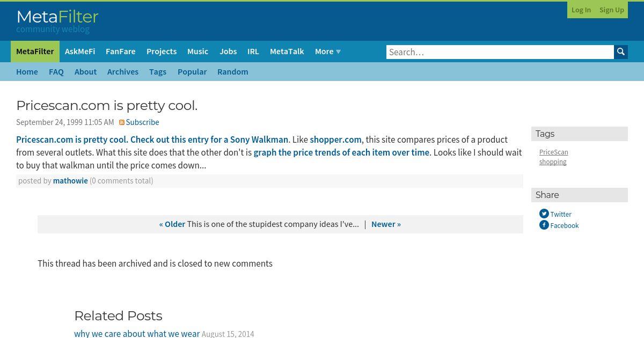Open the MetaFilter logo homepage
Viewport: 644px width, 338px height.
(57, 17)
